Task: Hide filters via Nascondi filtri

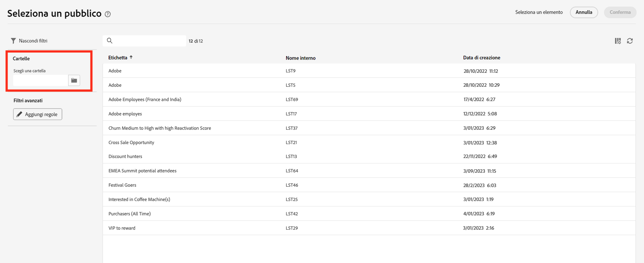Action: [x=33, y=41]
